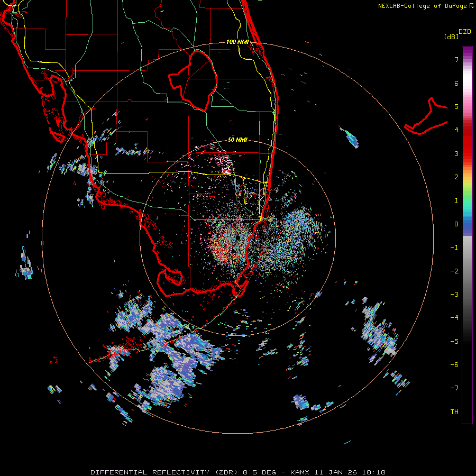Click the -7 value on the color scale
The width and height of the screenshot is (476, 476).
pyautogui.click(x=454, y=388)
